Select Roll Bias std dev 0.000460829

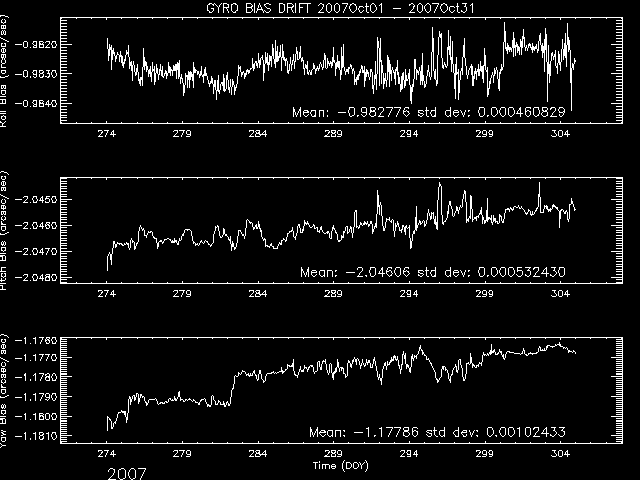click(x=521, y=112)
